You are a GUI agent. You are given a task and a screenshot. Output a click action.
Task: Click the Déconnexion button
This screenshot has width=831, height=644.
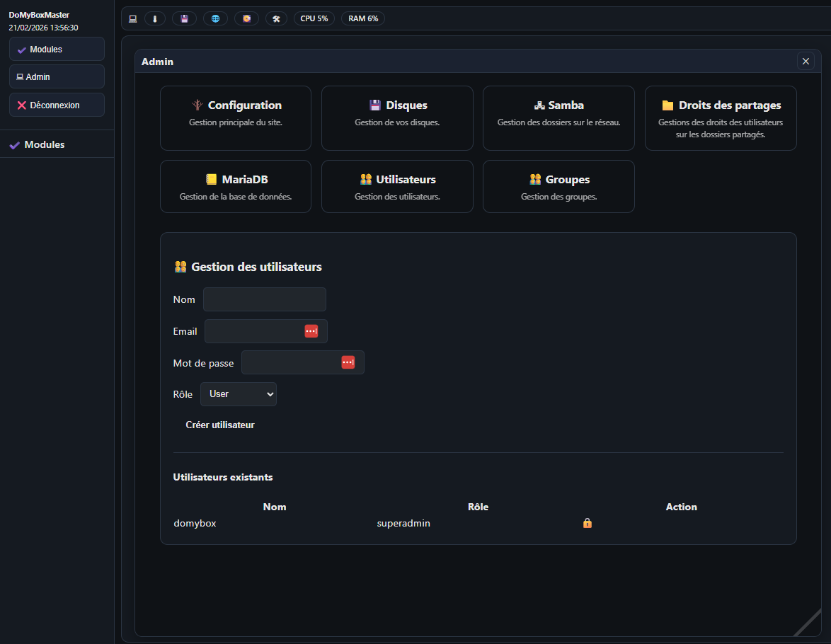(57, 105)
